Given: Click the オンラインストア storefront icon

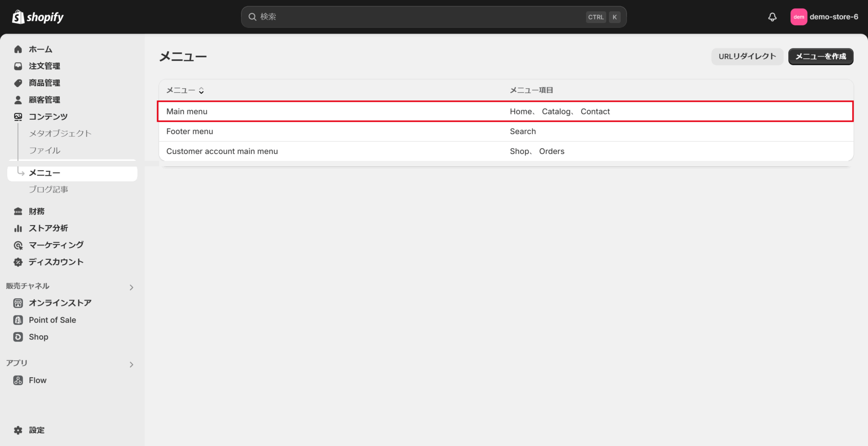Looking at the screenshot, I should pyautogui.click(x=18, y=303).
